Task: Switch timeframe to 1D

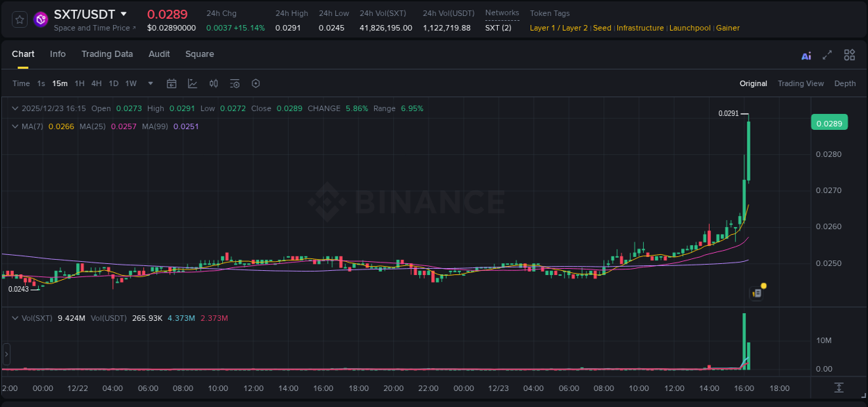Action: 113,83
